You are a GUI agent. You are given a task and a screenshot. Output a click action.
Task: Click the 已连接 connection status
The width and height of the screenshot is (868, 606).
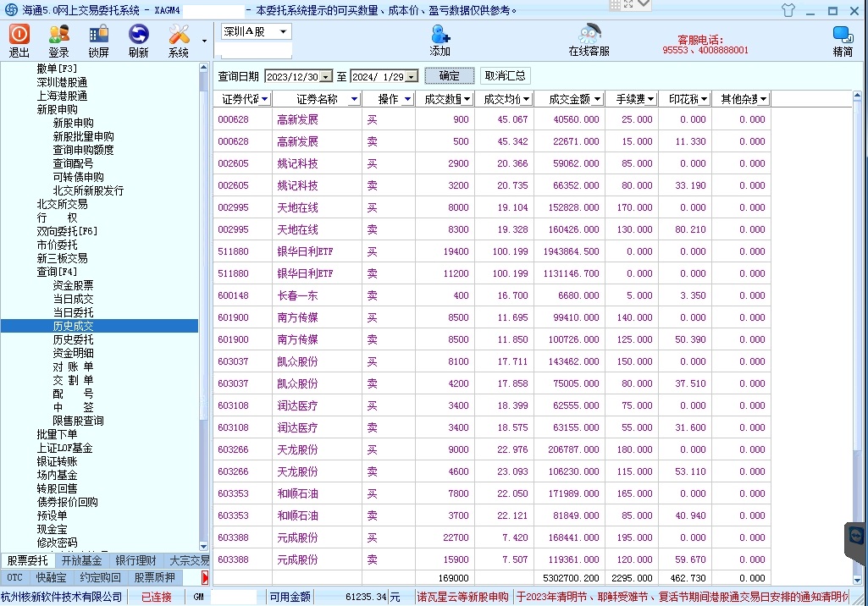156,598
